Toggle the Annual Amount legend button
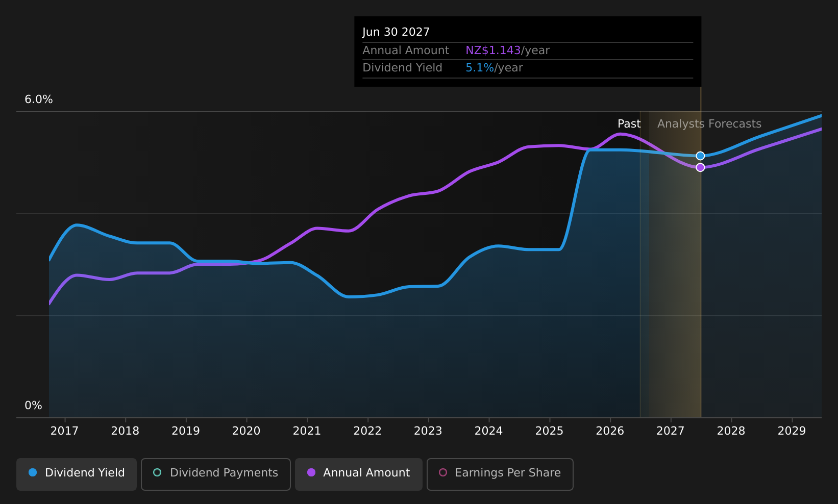 (359, 474)
